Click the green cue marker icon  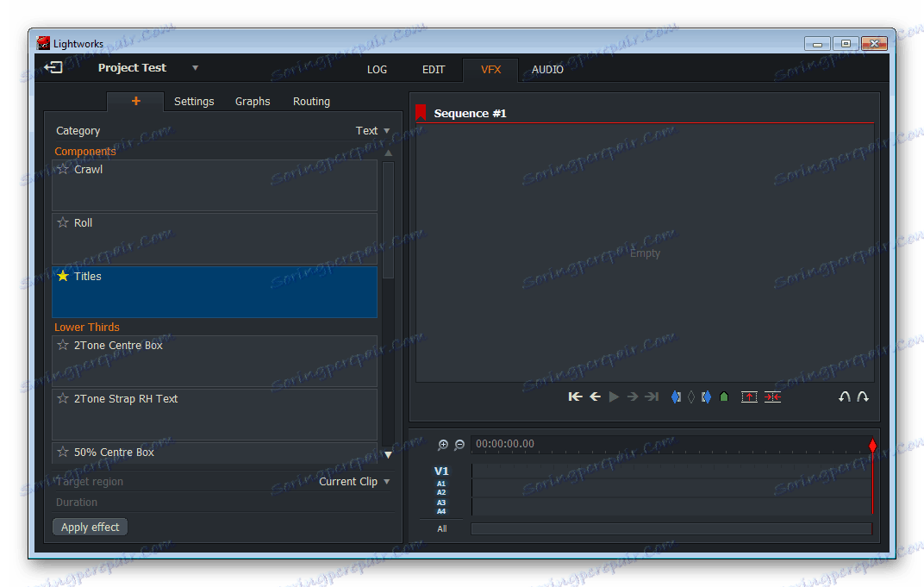click(x=724, y=397)
